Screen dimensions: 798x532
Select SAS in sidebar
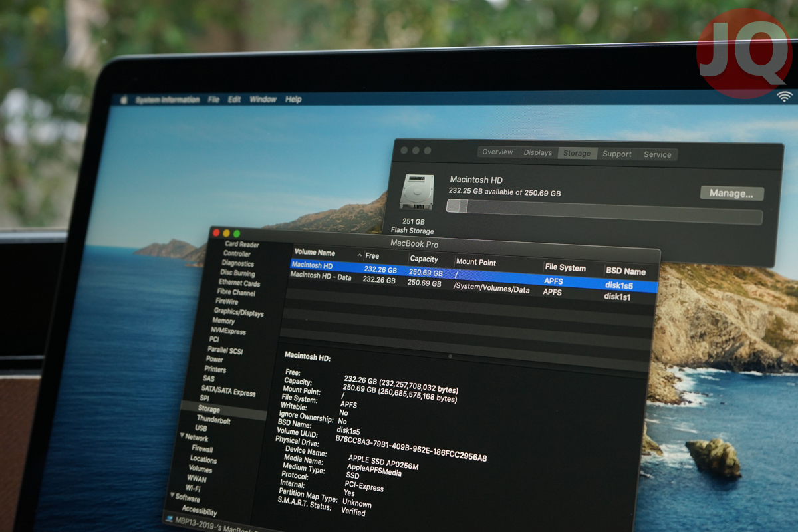209,379
